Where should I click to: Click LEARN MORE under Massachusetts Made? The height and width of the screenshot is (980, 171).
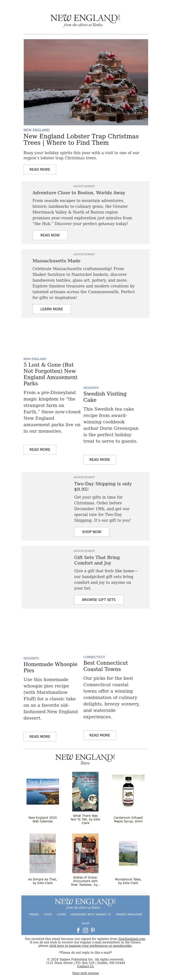pyautogui.click(x=52, y=309)
